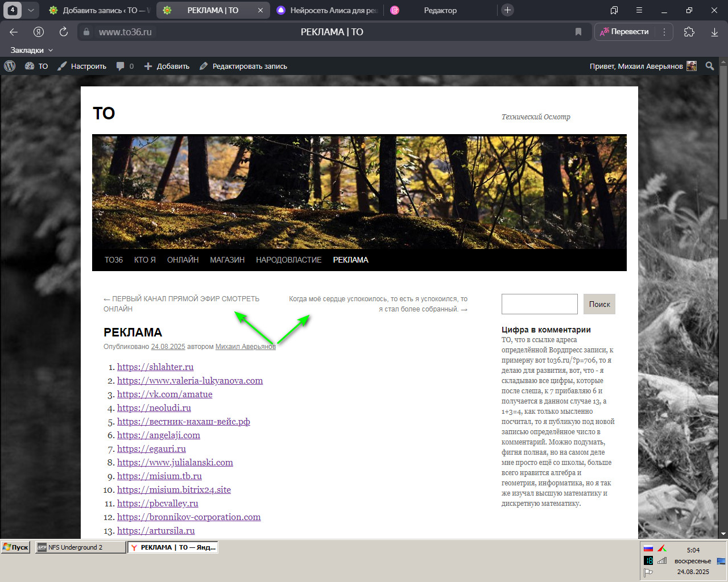Open the vertical tabs panel icon
728x582 pixels.
pos(614,10)
